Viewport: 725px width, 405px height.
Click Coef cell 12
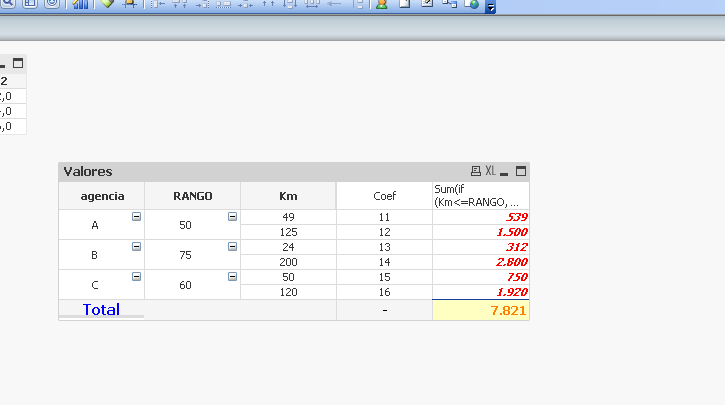pyautogui.click(x=384, y=232)
